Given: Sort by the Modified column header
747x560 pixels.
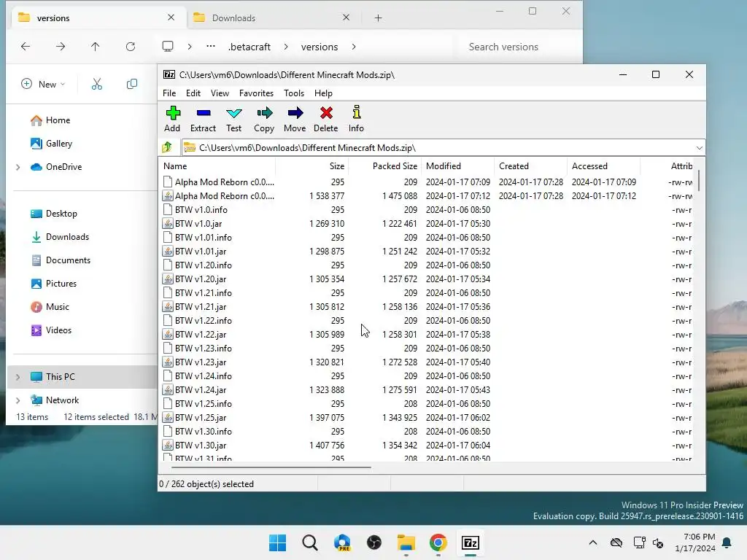Looking at the screenshot, I should (458, 166).
